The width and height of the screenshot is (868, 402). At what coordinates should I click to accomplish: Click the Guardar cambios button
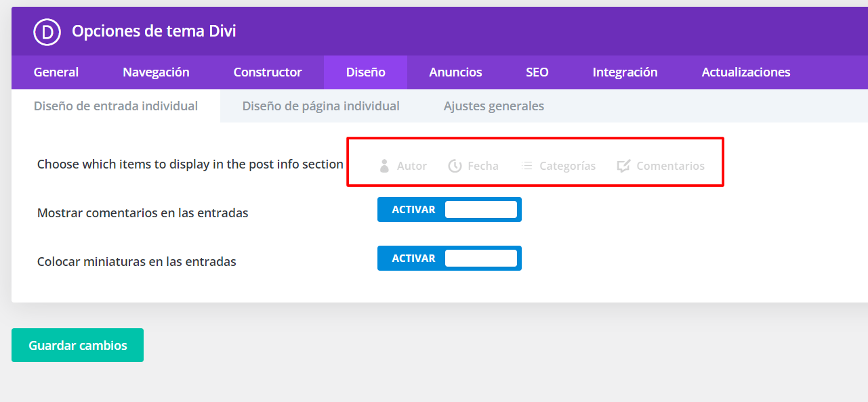coord(77,345)
